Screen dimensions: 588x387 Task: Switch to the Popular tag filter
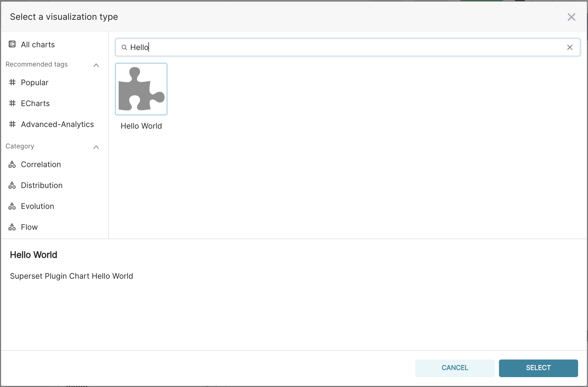(x=34, y=82)
